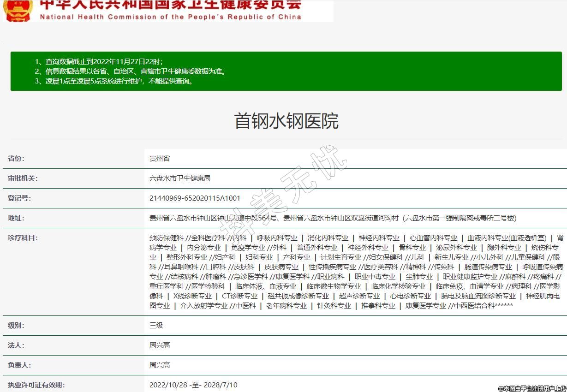Click the approving authority 六盘水市卫生健康局
Image resolution: width=567 pixels, height=392 pixels.
tap(179, 178)
